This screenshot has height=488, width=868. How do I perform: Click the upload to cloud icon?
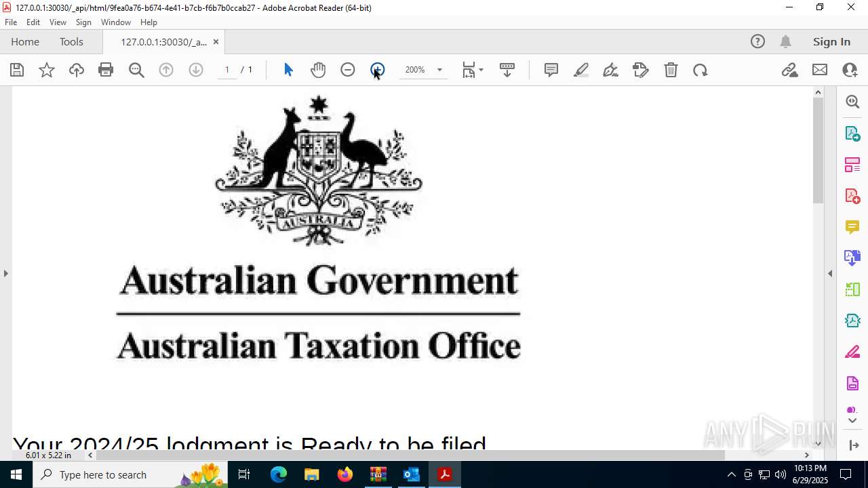coord(77,70)
